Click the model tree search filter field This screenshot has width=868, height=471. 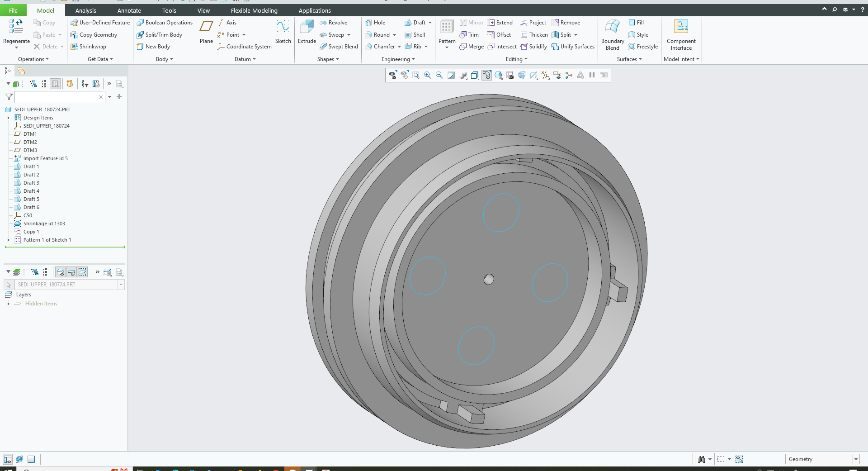pos(57,97)
